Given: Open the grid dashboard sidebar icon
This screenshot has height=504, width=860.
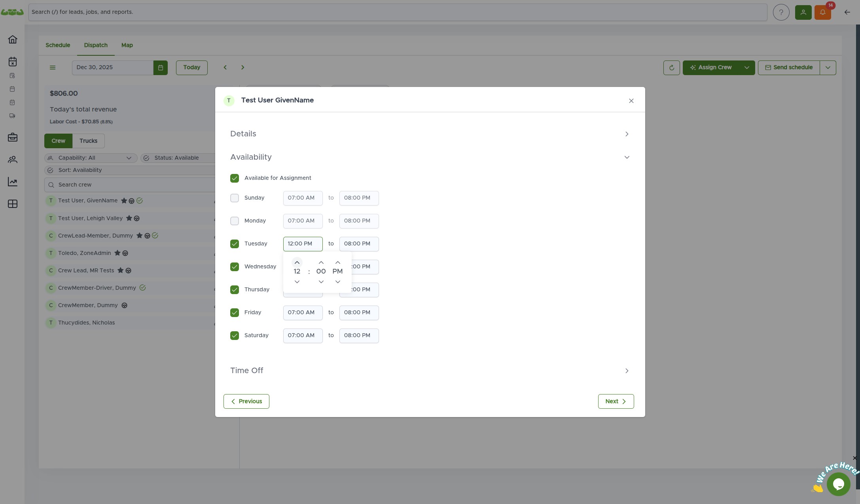Looking at the screenshot, I should coord(13,204).
